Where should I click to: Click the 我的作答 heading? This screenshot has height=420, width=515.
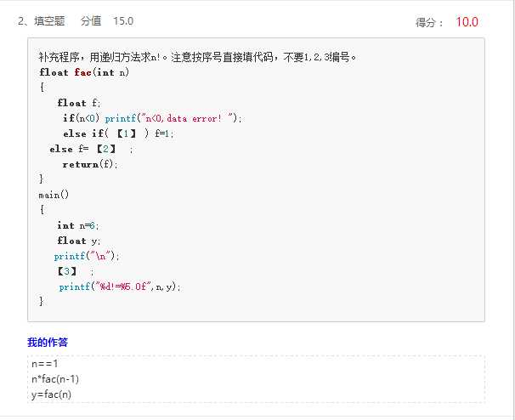point(48,342)
